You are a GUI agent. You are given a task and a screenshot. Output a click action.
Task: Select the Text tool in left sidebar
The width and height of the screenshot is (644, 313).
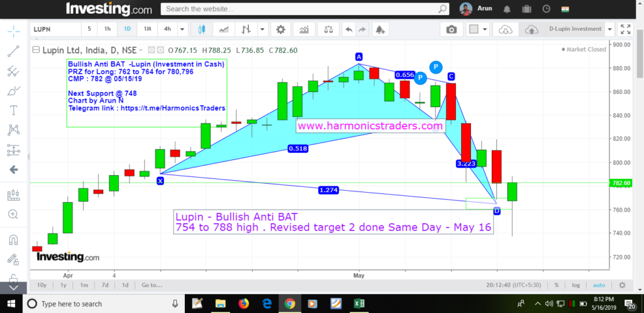(13, 110)
